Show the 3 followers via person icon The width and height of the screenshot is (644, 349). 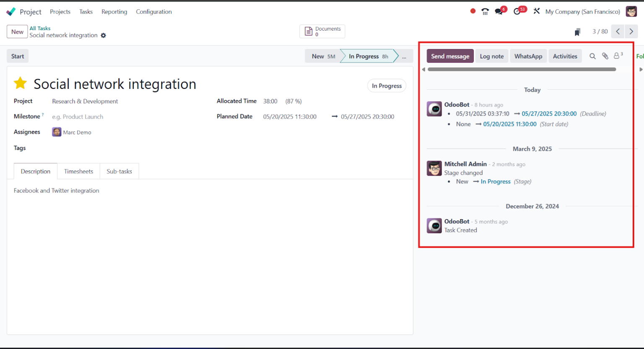(x=617, y=56)
